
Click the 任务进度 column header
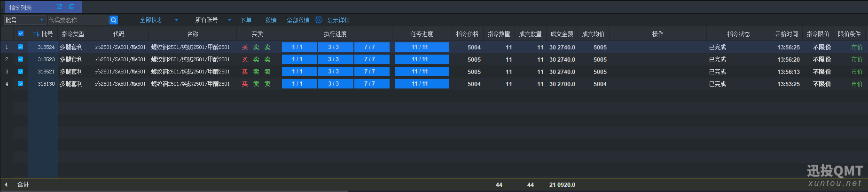point(422,34)
